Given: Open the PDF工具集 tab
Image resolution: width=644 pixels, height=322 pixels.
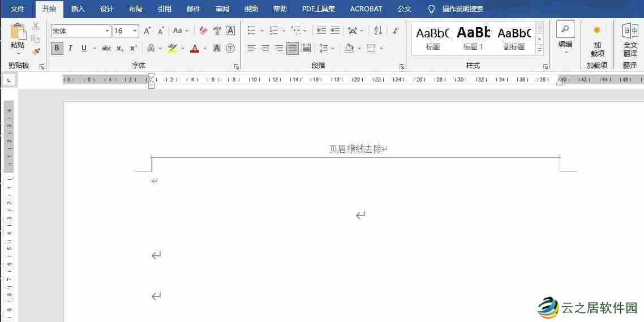Looking at the screenshot, I should pyautogui.click(x=319, y=8).
